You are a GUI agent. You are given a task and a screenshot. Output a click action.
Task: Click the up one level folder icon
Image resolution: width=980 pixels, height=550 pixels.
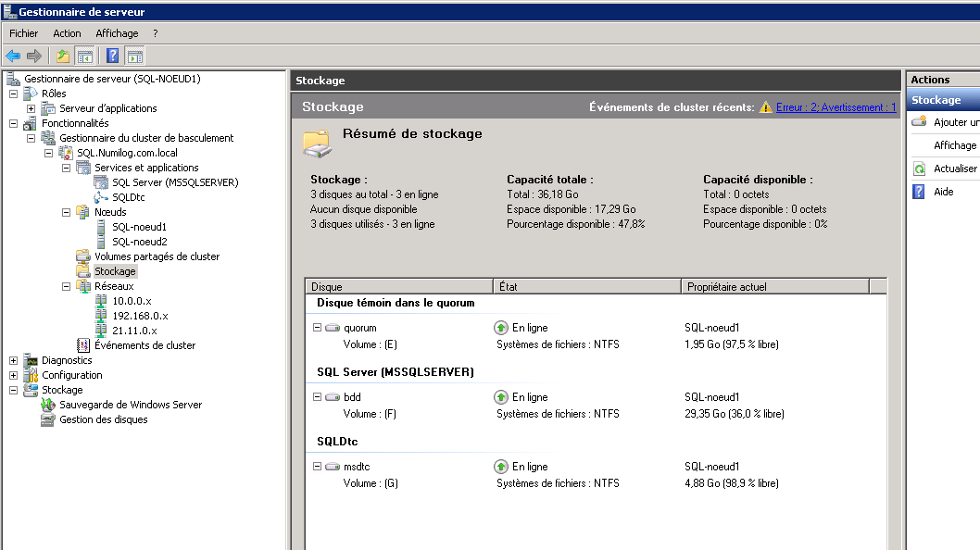(x=63, y=56)
